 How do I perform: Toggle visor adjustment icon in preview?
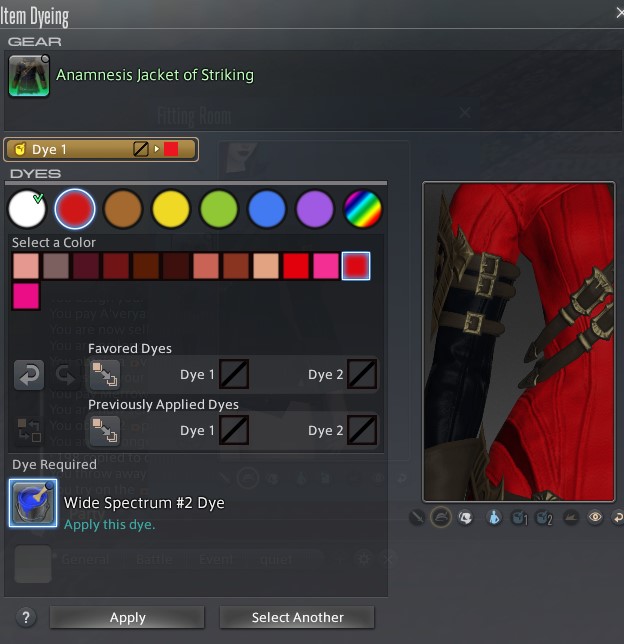coord(465,517)
